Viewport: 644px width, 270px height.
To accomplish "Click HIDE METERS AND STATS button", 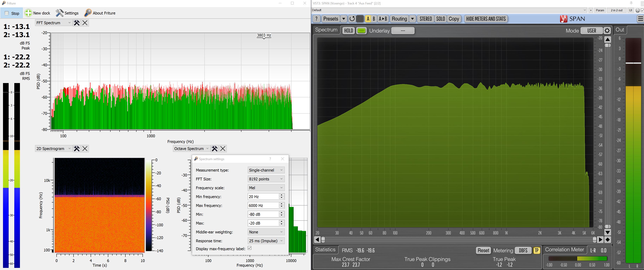I will [485, 19].
